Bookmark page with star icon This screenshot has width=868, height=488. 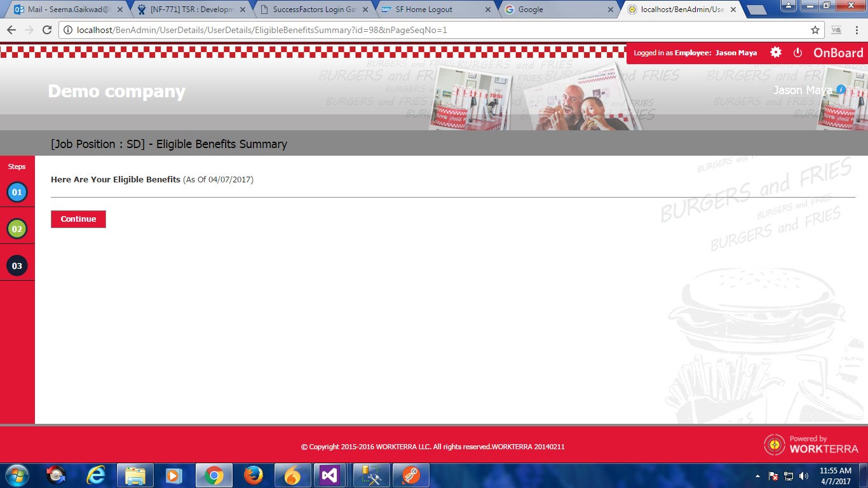point(815,30)
